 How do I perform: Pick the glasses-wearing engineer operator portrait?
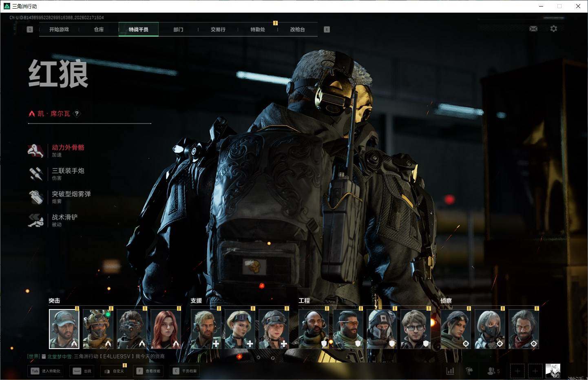[416, 329]
